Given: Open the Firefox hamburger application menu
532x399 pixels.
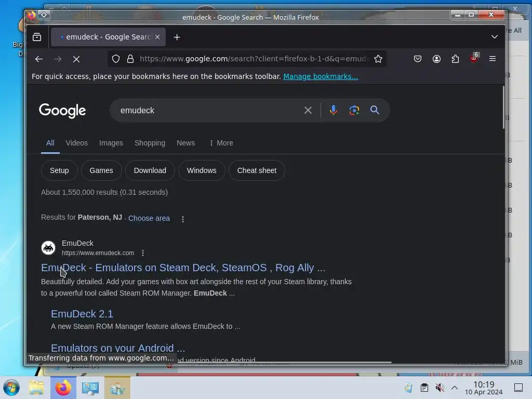Looking at the screenshot, I should coord(493,59).
